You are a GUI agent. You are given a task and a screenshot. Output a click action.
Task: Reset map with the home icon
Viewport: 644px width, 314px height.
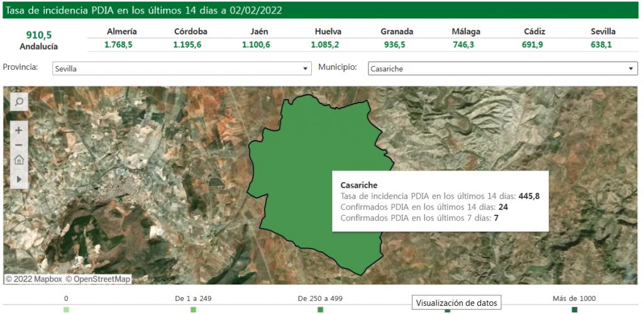(x=19, y=160)
